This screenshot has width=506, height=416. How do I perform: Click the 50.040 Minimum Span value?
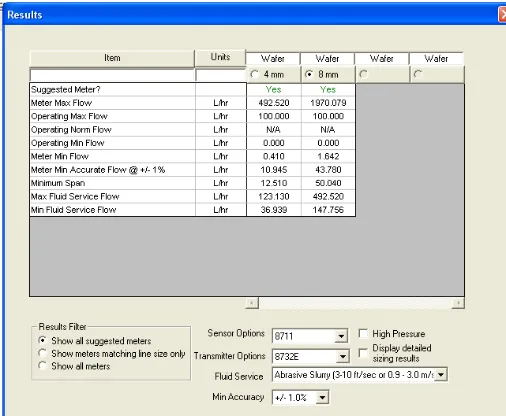pyautogui.click(x=328, y=183)
